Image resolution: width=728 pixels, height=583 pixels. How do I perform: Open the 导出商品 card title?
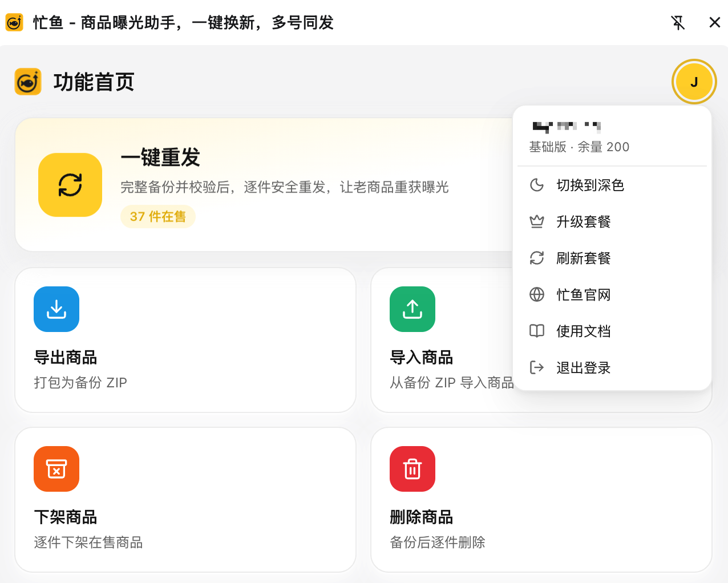tap(66, 358)
